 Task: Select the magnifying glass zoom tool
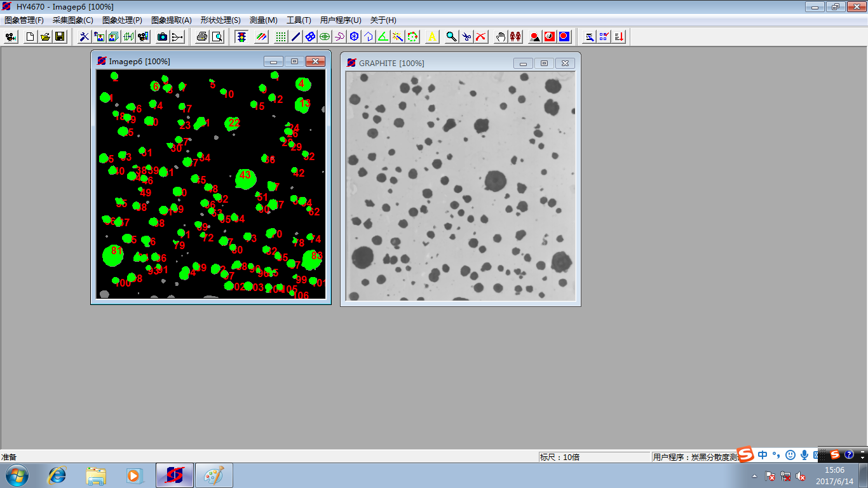451,37
